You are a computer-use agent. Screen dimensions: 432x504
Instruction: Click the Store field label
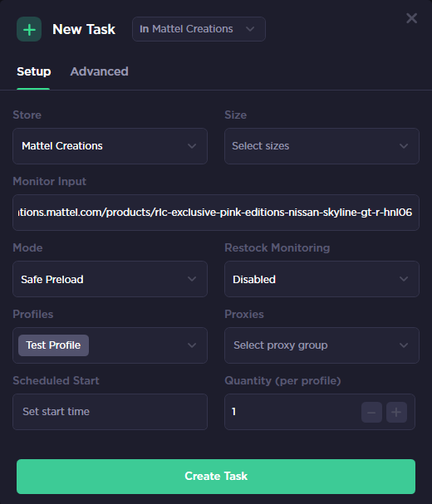27,115
